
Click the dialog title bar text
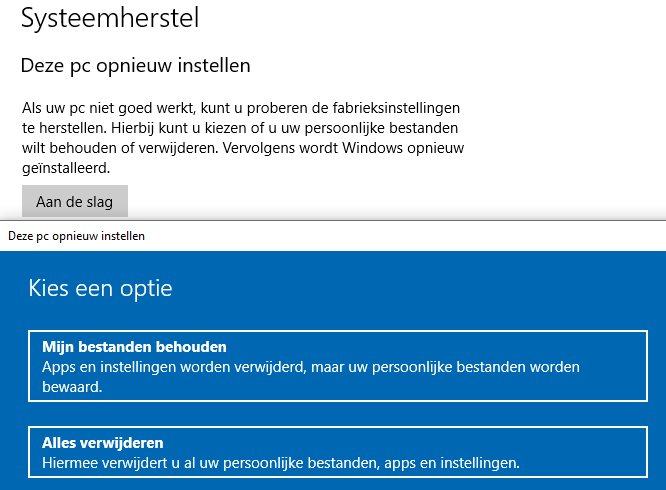76,236
